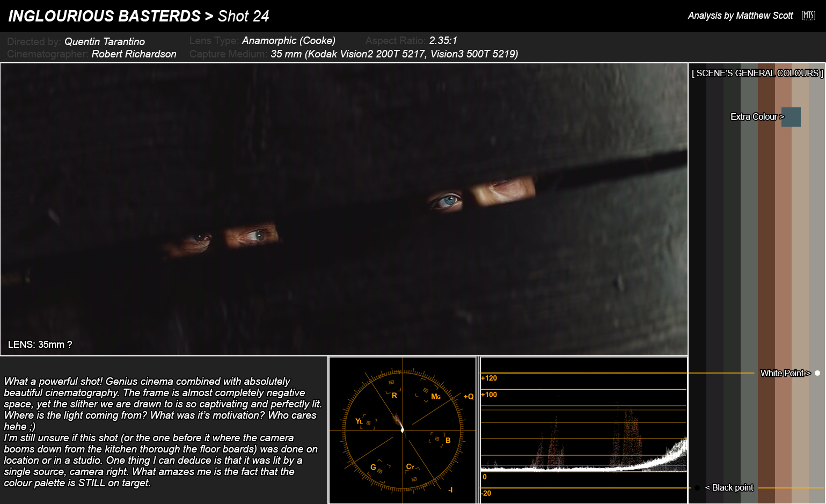This screenshot has height=504, width=826.
Task: Click the black dot beside Black point
Action: point(697,488)
